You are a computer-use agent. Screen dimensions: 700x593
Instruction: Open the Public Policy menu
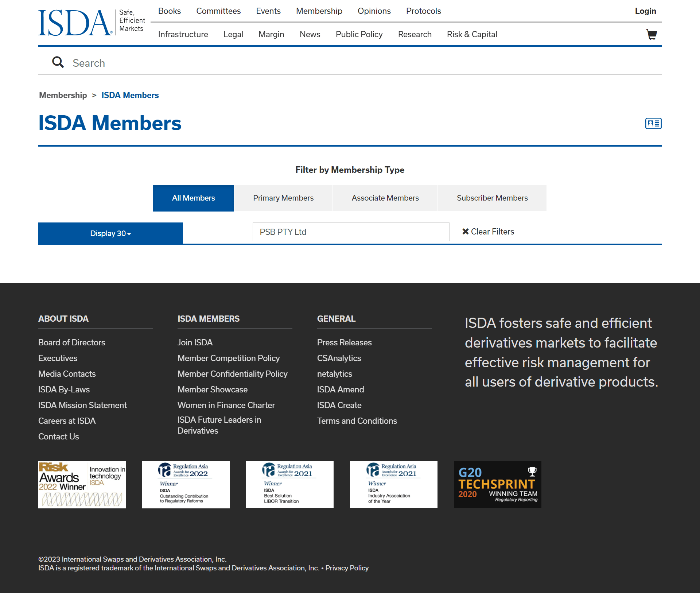pyautogui.click(x=359, y=34)
